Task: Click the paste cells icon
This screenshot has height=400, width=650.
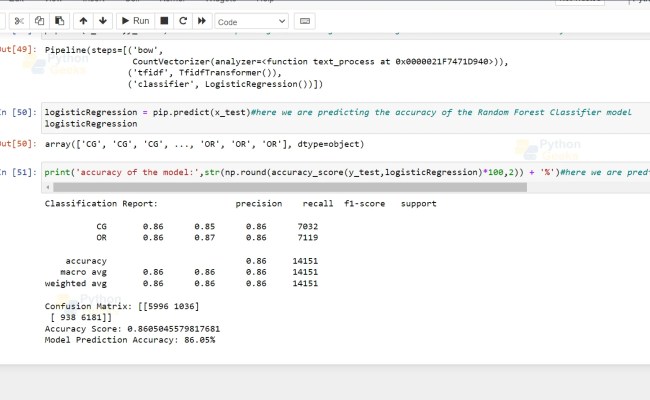Action: click(59, 21)
